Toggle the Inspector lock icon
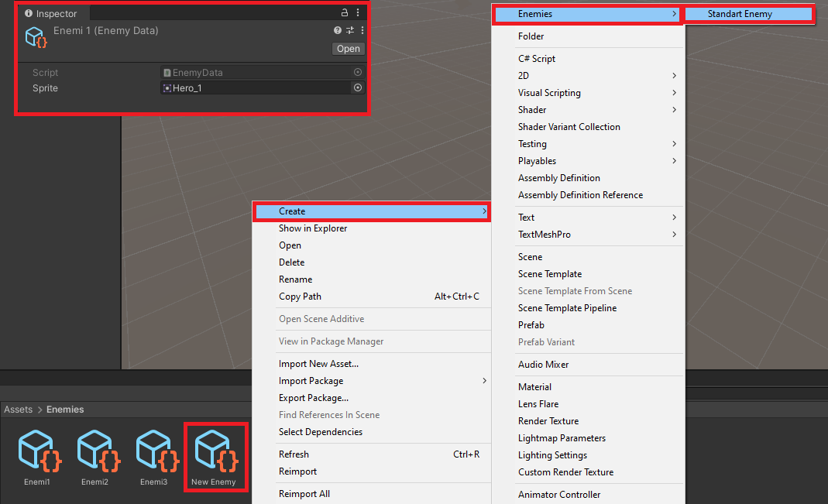This screenshot has width=828, height=504. (x=345, y=12)
